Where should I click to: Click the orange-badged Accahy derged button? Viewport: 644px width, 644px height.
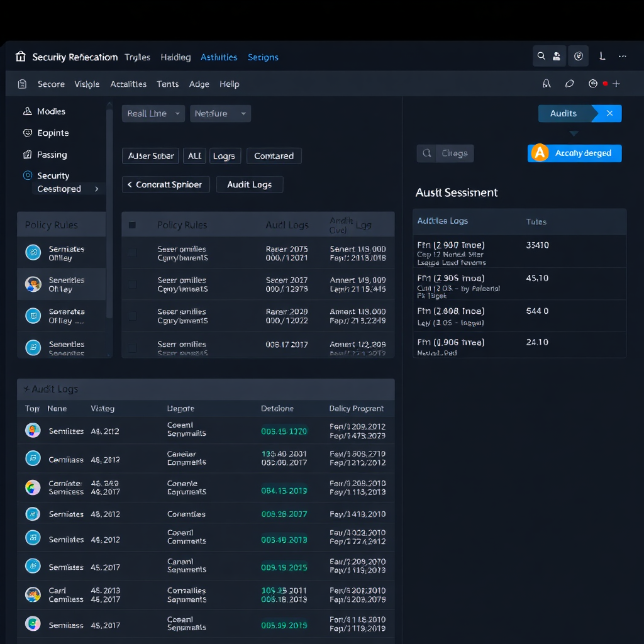pos(574,153)
